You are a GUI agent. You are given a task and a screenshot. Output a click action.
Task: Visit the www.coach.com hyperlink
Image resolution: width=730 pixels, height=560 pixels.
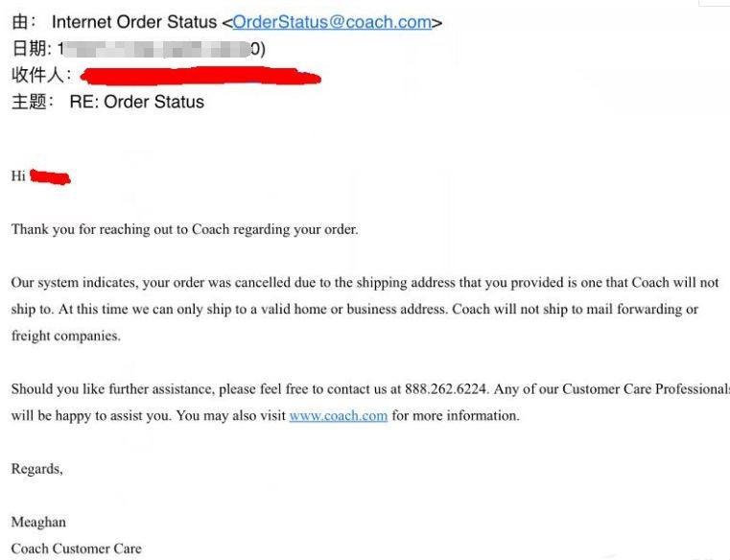pyautogui.click(x=339, y=415)
